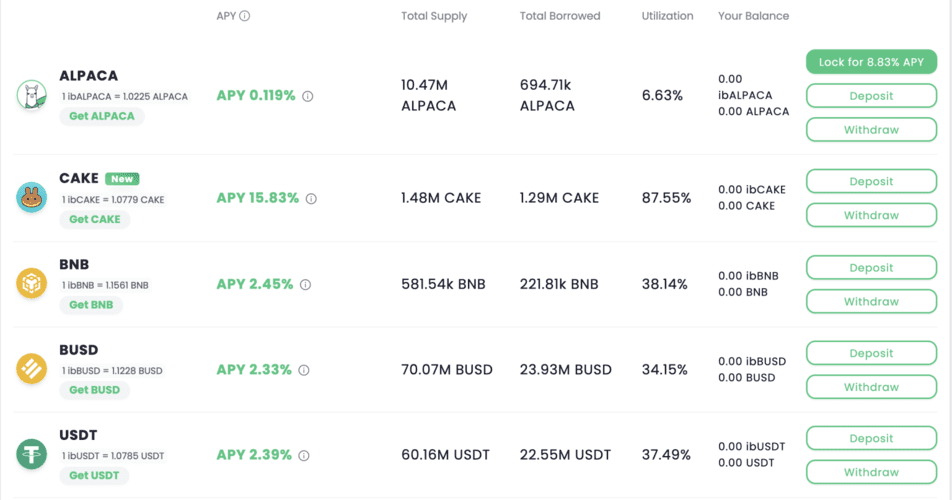Click the 22.55M USDT total borrowed
This screenshot has height=500, width=952.
565,455
